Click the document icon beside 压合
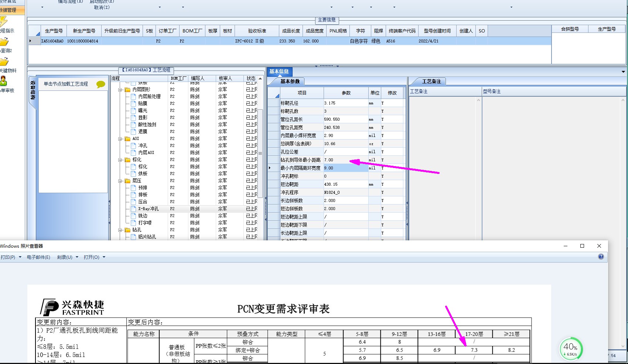Viewport: 628px width, 364px height. 133,202
